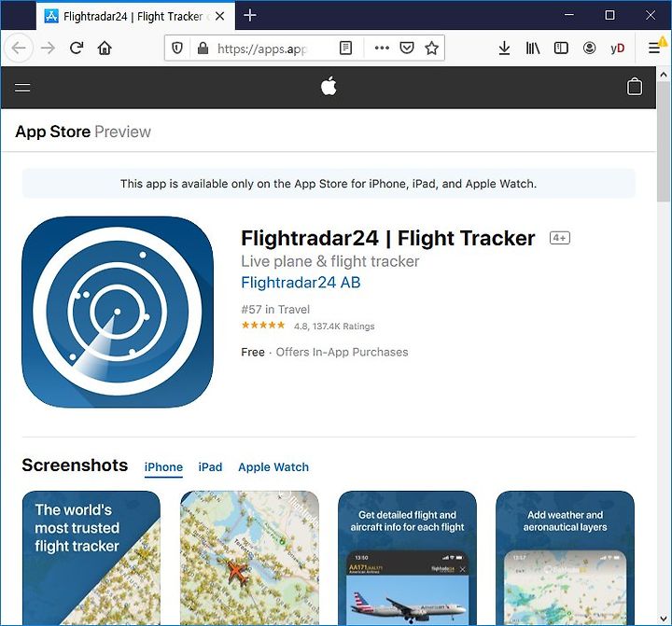Click the app availability notice banner

[329, 184]
